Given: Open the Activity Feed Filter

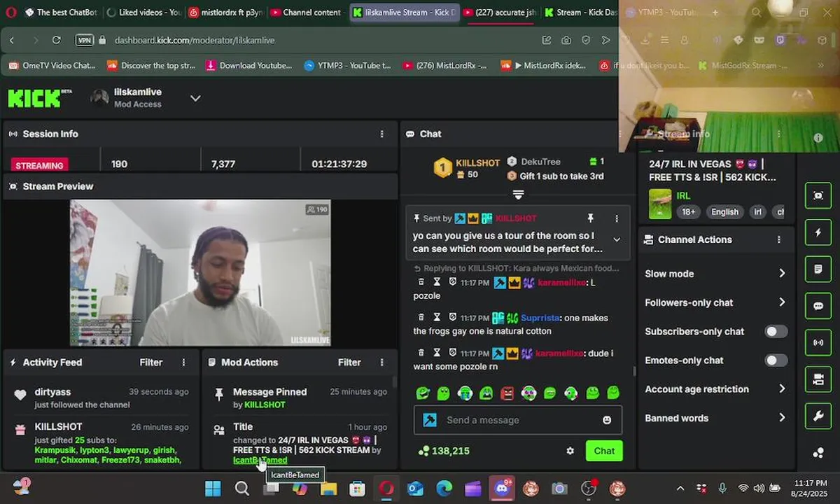Looking at the screenshot, I should click(150, 363).
